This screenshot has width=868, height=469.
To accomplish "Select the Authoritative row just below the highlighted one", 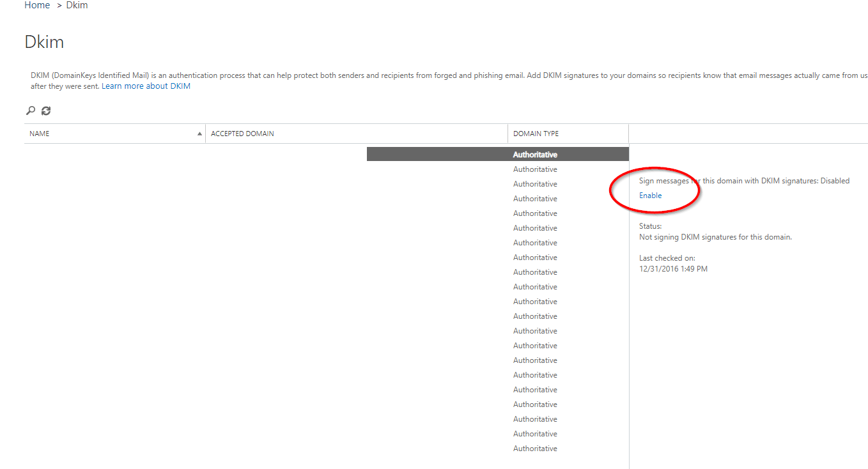I will [535, 169].
